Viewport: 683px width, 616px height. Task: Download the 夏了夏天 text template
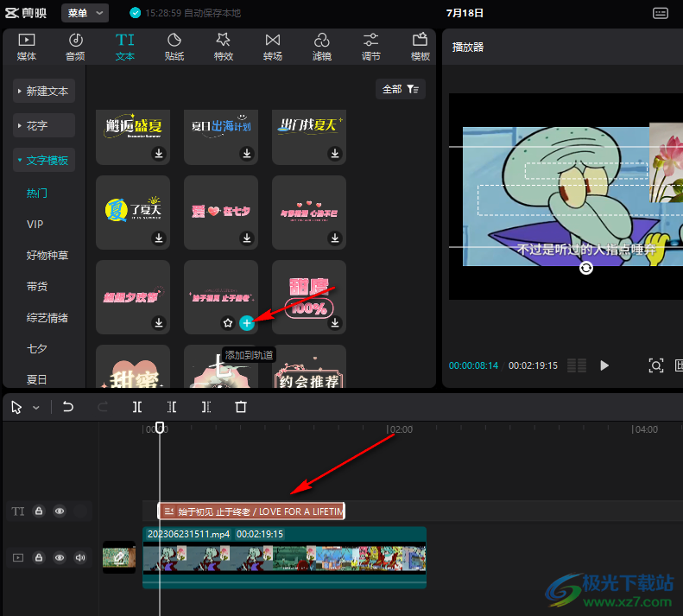pos(159,238)
